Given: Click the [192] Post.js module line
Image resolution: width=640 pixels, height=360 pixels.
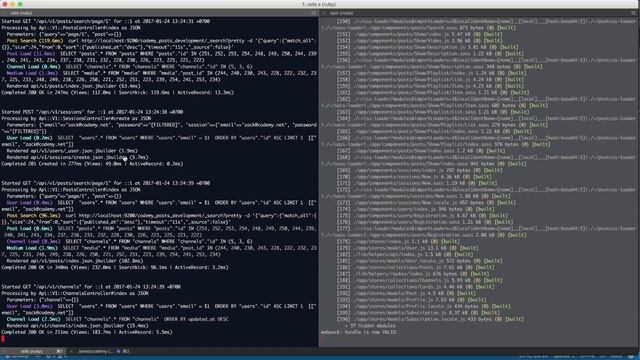Looking at the screenshot, I should (406, 293).
